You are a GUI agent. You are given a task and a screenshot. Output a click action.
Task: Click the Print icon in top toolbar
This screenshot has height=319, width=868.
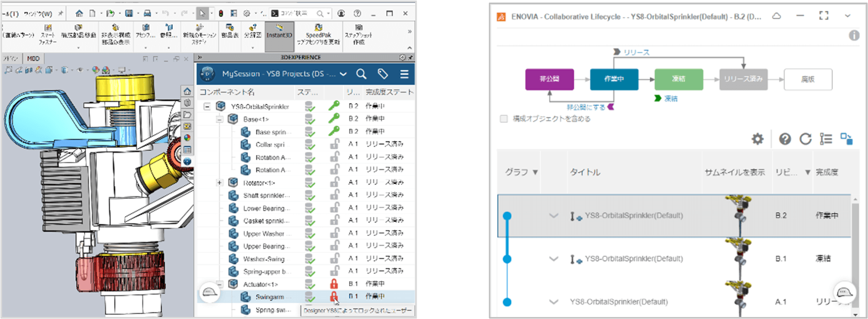[148, 13]
